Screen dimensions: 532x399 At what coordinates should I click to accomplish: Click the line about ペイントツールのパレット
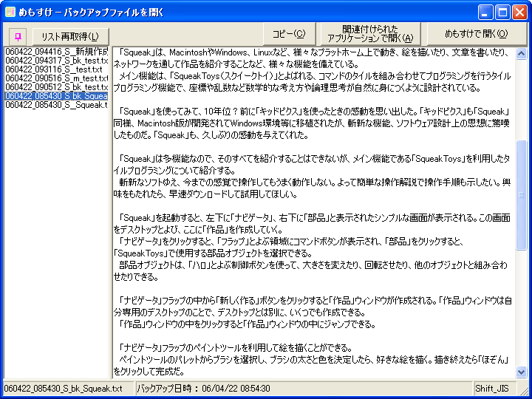click(x=312, y=360)
